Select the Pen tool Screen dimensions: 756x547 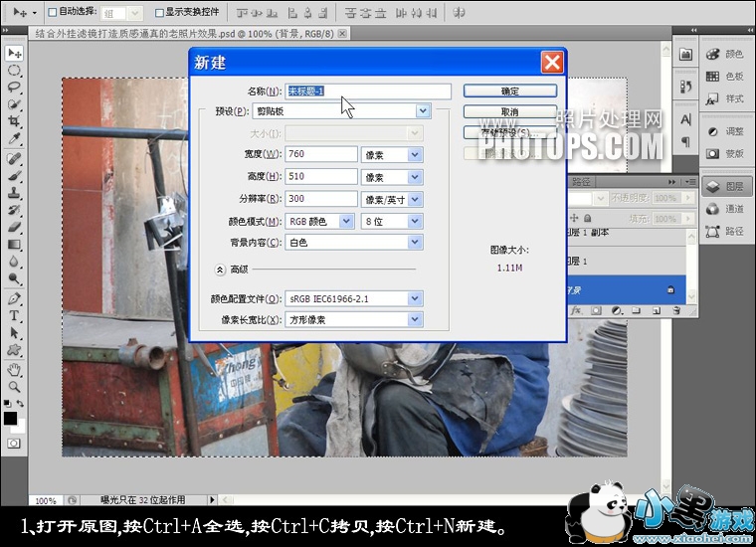point(15,297)
